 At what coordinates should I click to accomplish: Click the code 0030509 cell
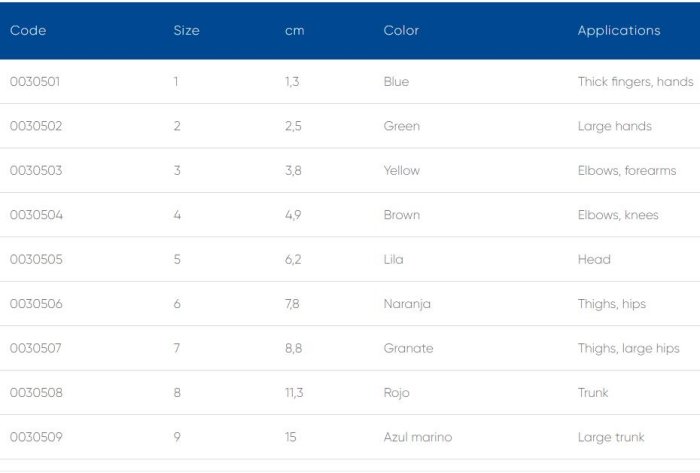(36, 437)
